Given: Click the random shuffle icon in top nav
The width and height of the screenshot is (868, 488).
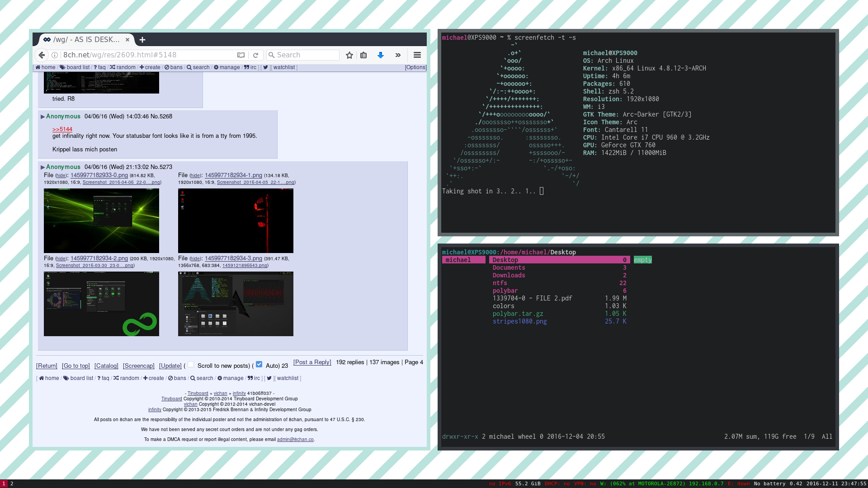Looking at the screenshot, I should click(112, 67).
